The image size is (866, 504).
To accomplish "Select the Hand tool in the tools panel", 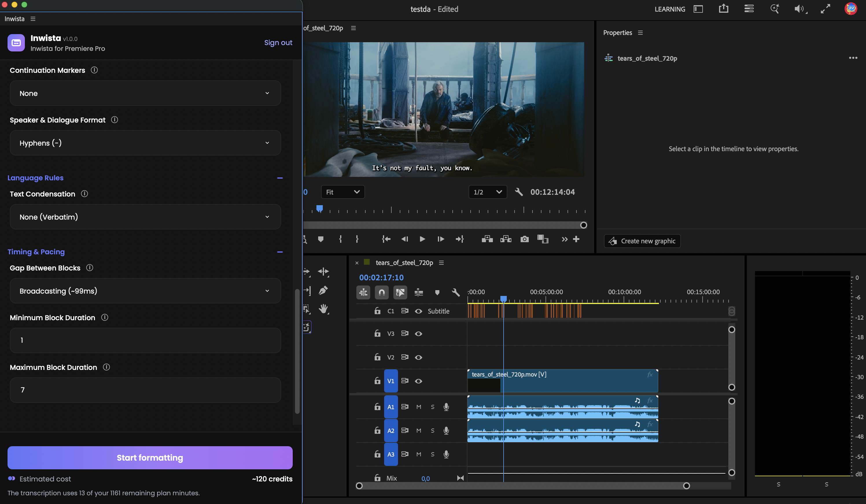I will click(323, 309).
